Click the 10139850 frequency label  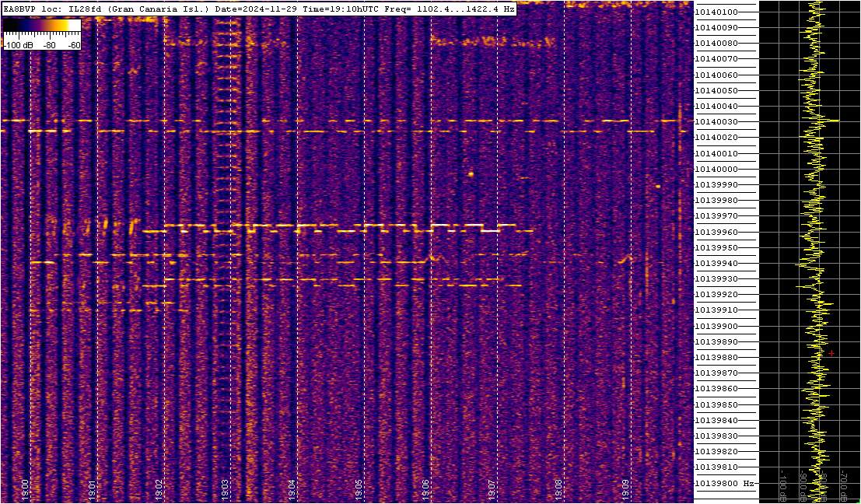pyautogui.click(x=716, y=404)
